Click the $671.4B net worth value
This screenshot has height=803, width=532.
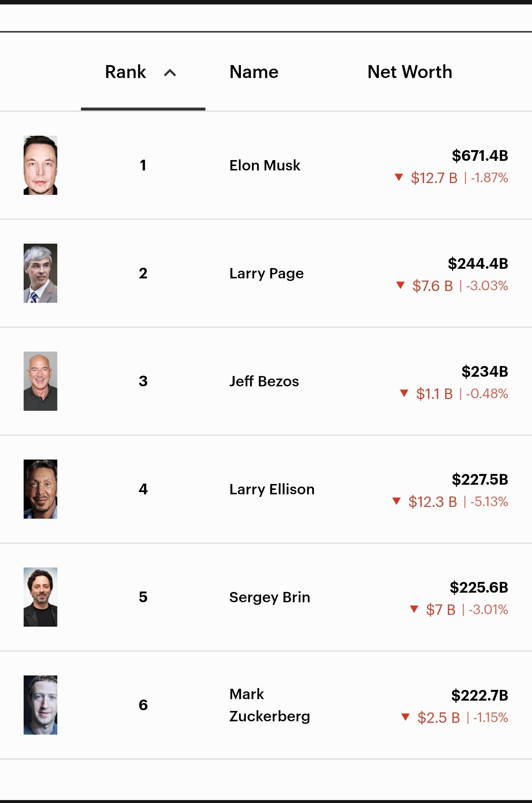pyautogui.click(x=480, y=156)
